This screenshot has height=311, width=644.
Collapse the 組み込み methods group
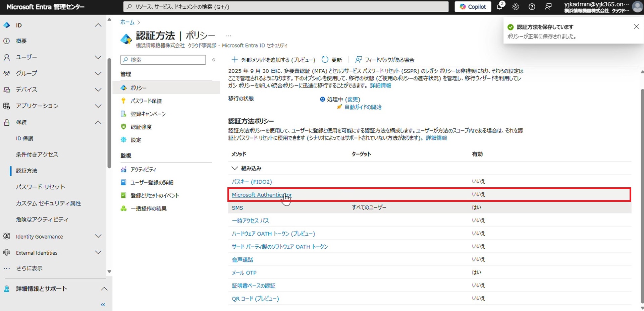(x=234, y=168)
